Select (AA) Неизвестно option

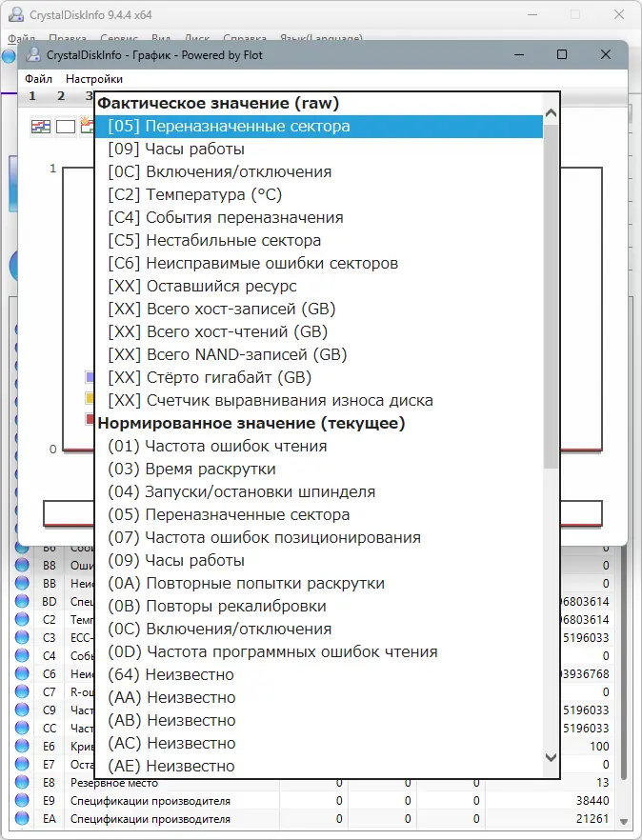pyautogui.click(x=319, y=697)
